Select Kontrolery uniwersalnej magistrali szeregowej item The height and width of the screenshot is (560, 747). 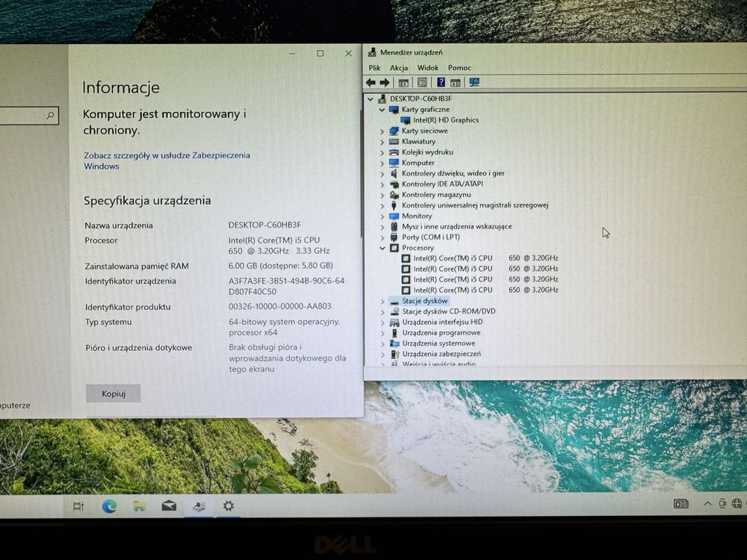click(x=475, y=205)
